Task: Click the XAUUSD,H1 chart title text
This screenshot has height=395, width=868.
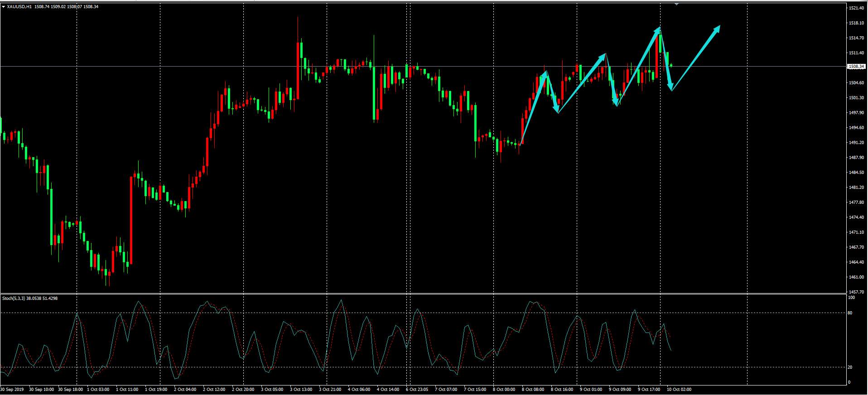Action: point(19,7)
